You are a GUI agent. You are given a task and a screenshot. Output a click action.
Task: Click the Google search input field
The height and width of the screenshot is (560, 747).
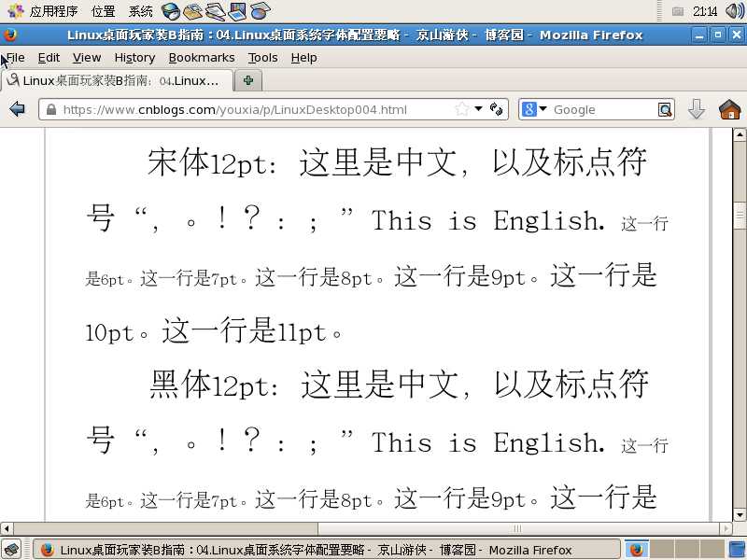[x=603, y=109]
